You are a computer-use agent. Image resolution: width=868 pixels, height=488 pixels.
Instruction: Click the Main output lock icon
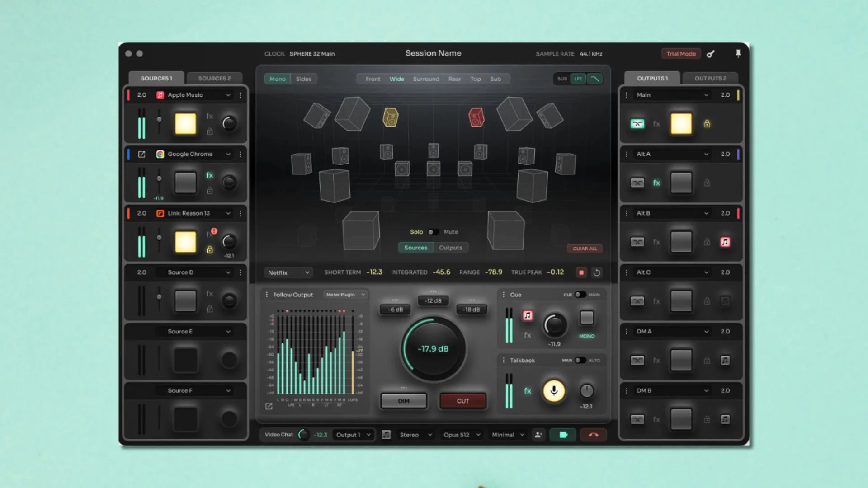tap(707, 124)
